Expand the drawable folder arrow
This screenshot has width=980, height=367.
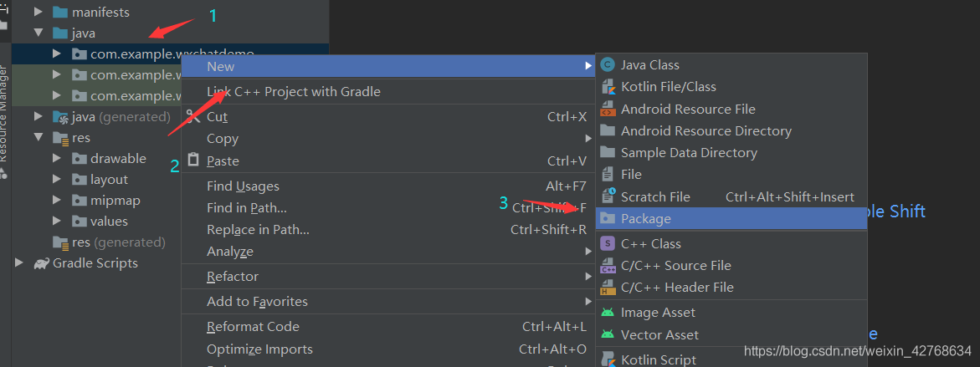57,159
